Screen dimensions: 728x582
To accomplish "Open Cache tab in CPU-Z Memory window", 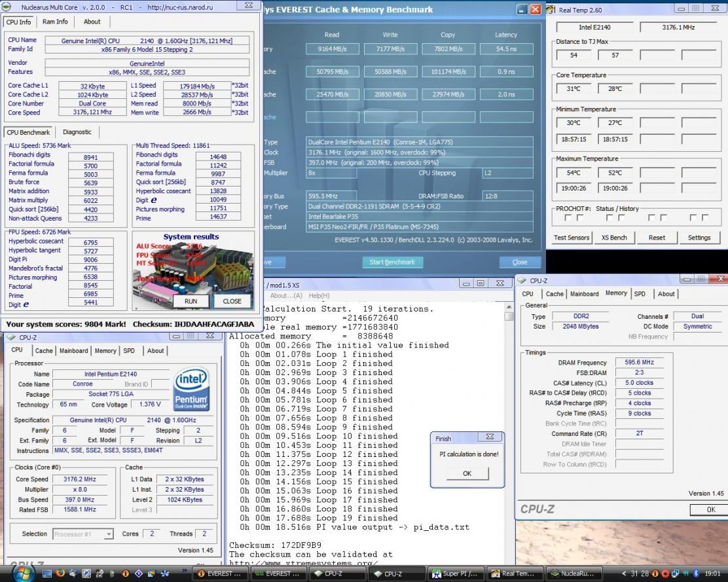I will (555, 294).
